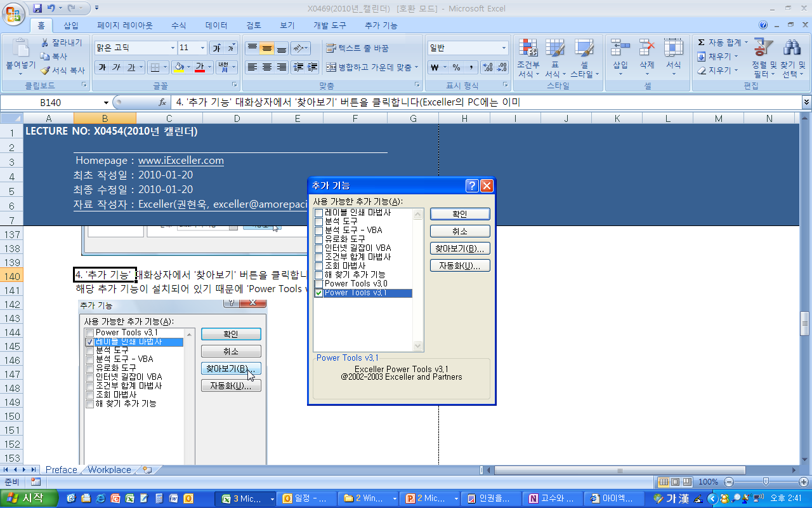
Task: Click the increase decimal icon
Action: click(488, 67)
